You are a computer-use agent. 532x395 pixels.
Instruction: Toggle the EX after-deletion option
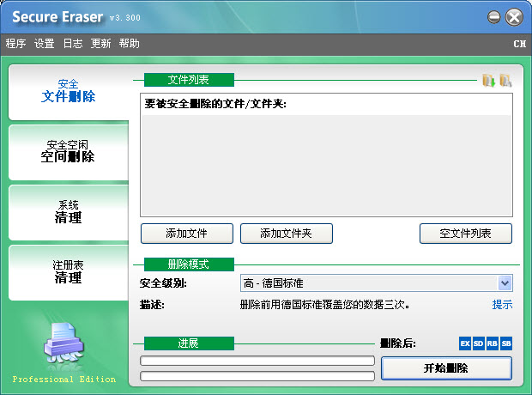pos(465,343)
